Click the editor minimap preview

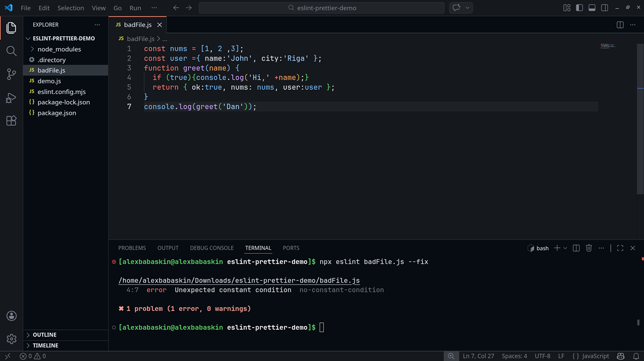607,46
